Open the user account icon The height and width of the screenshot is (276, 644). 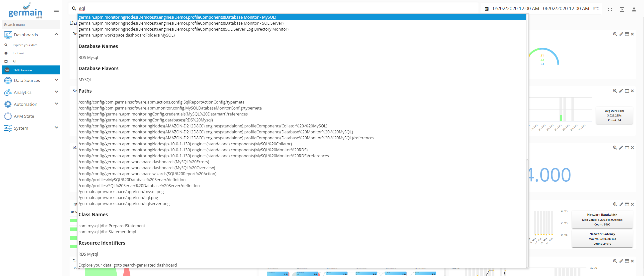[634, 9]
